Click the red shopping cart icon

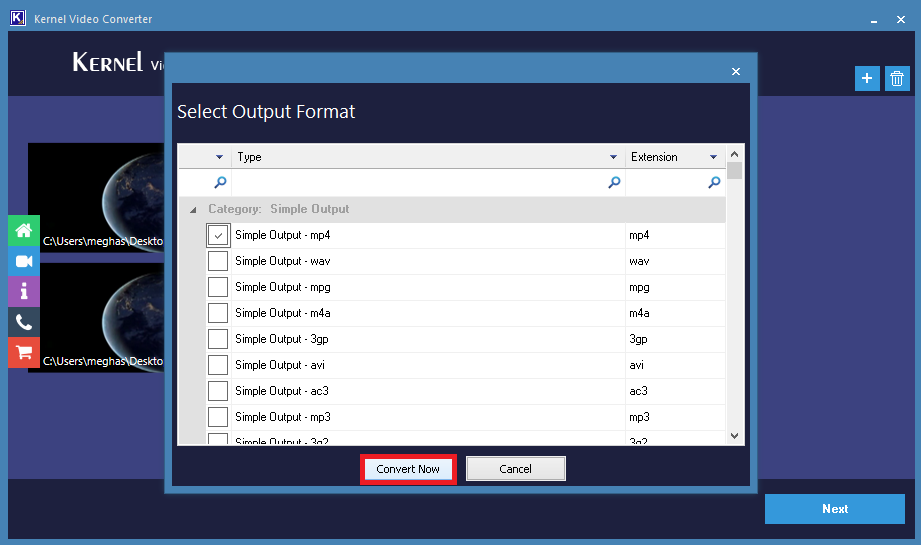pos(24,352)
